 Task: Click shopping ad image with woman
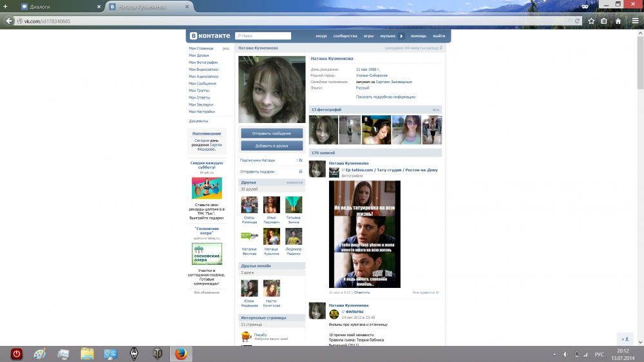(207, 188)
